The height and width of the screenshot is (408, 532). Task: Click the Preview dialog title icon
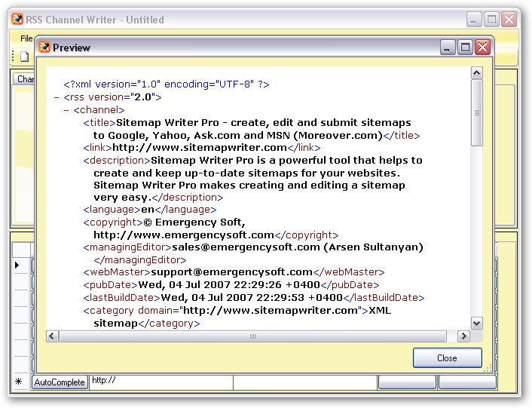44,48
